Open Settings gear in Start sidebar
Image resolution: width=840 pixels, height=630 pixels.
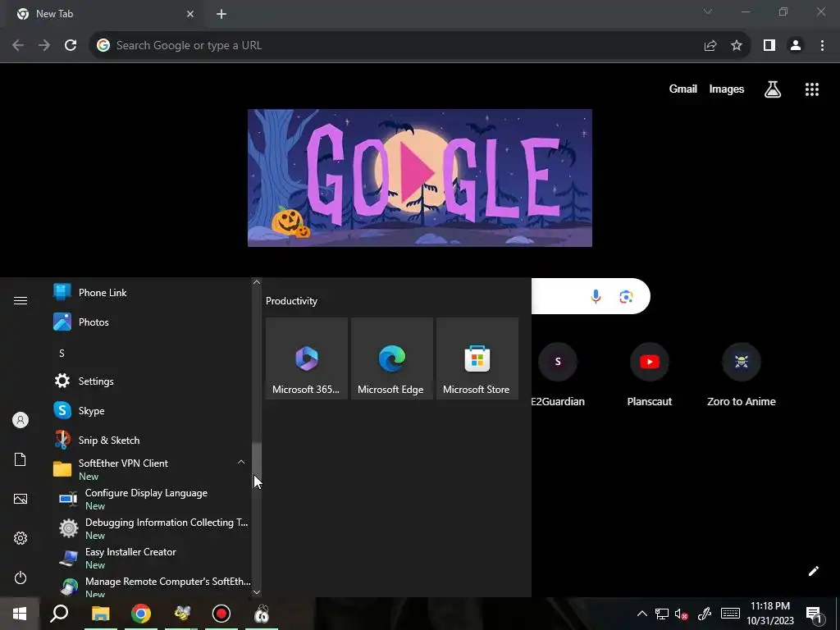point(21,538)
